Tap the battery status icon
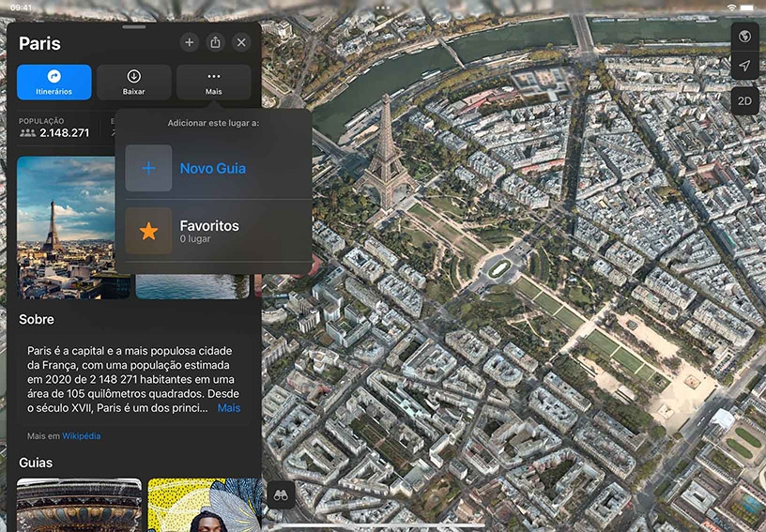This screenshot has width=766, height=532. tap(747, 8)
